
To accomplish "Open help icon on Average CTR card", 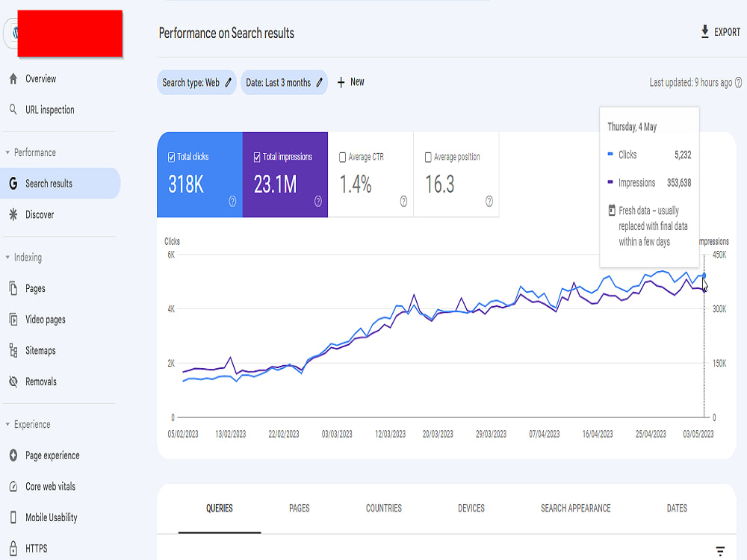I will [404, 202].
